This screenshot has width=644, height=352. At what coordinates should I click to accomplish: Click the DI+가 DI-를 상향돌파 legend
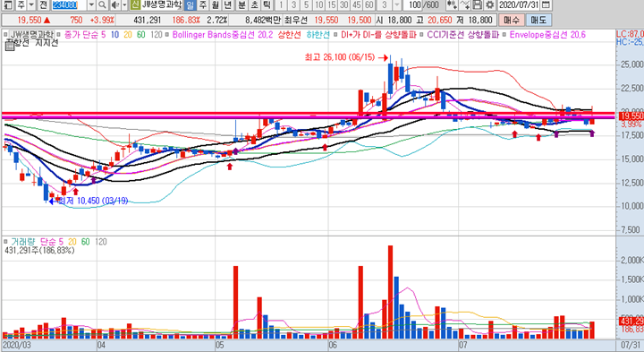click(378, 35)
